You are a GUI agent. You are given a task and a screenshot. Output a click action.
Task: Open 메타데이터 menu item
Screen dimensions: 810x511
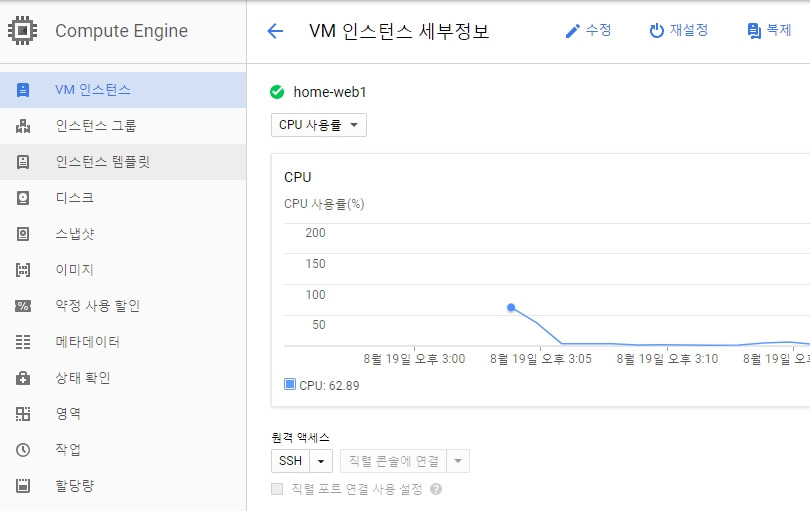pos(123,342)
